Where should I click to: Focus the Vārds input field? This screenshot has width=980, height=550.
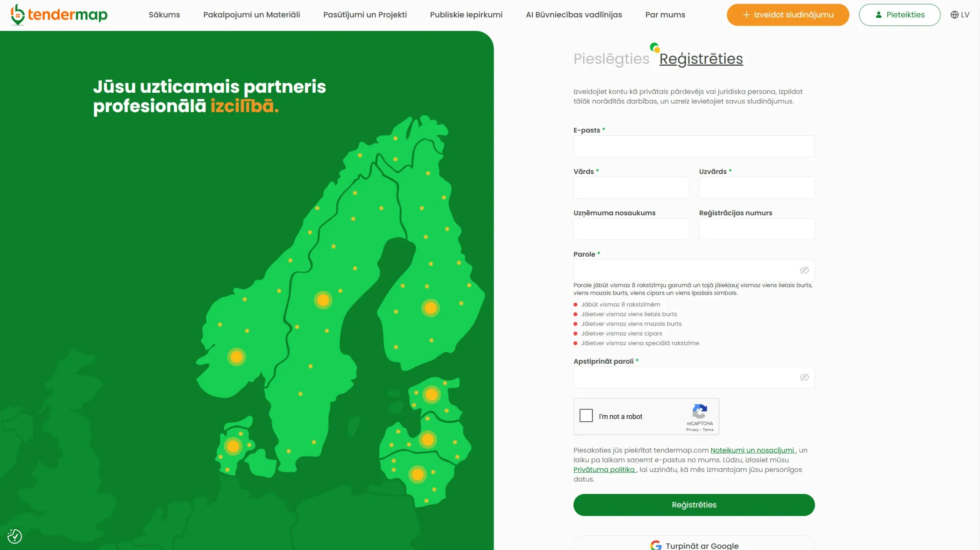click(631, 188)
